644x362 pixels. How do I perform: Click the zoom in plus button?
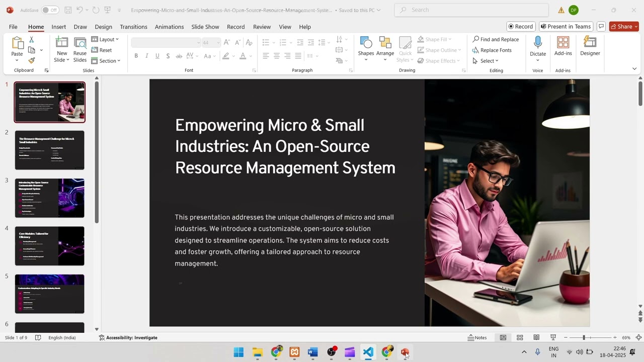(615, 337)
